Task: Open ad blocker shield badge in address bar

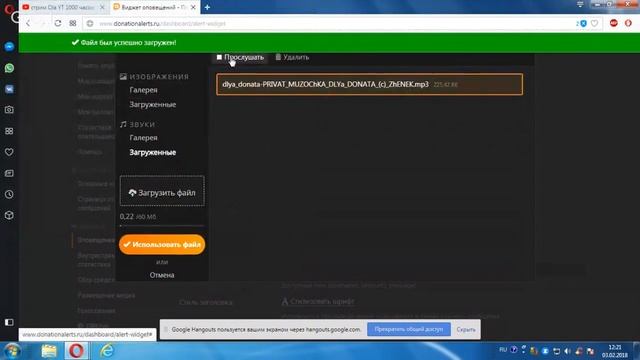Action: pos(582,23)
